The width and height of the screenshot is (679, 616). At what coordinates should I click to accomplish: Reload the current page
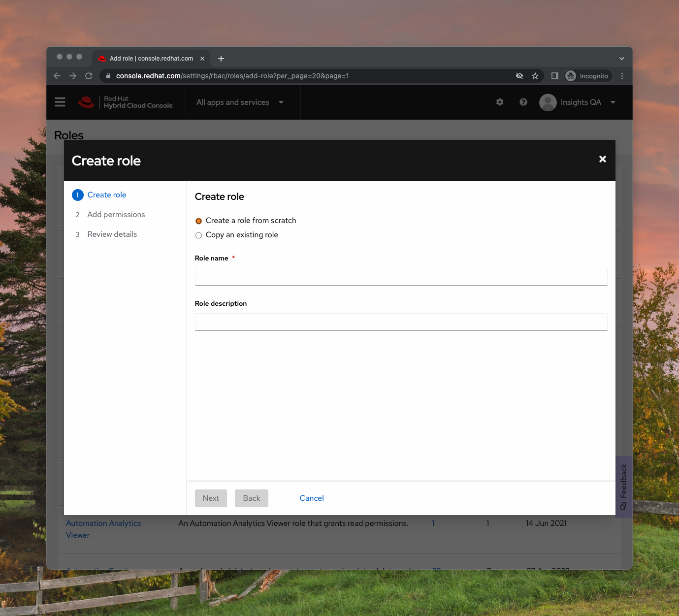click(x=89, y=76)
